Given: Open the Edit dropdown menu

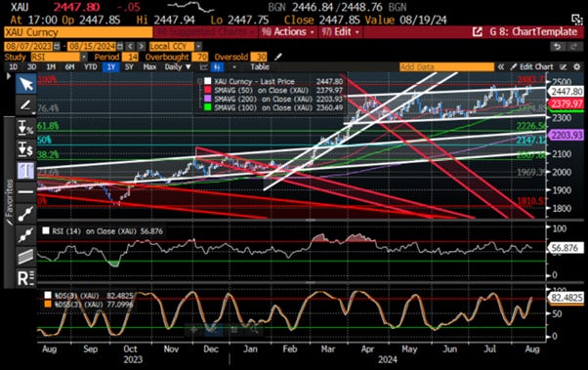Looking at the screenshot, I should pyautogui.click(x=340, y=32).
